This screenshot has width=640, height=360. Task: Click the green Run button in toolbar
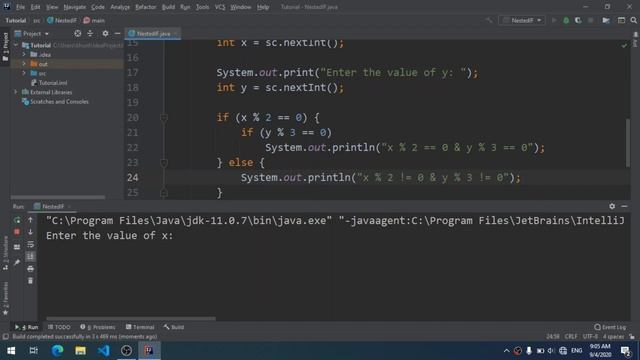pos(554,20)
